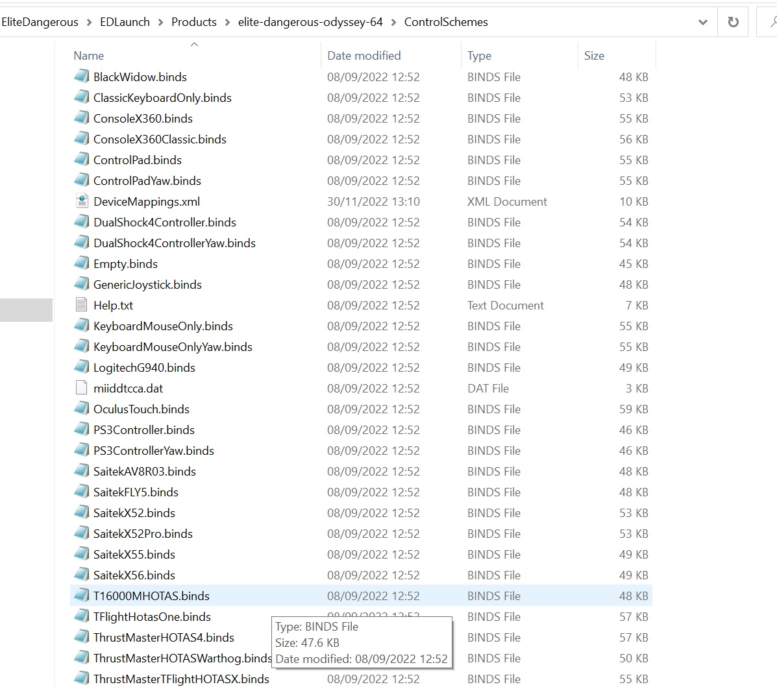Click the KeyboardMouseOnly.binds file icon
The height and width of the screenshot is (700, 777).
tap(82, 326)
